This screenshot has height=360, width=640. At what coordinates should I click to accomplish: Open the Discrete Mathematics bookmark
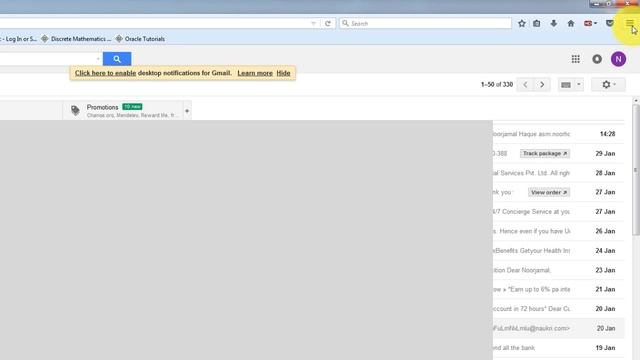tap(76, 39)
